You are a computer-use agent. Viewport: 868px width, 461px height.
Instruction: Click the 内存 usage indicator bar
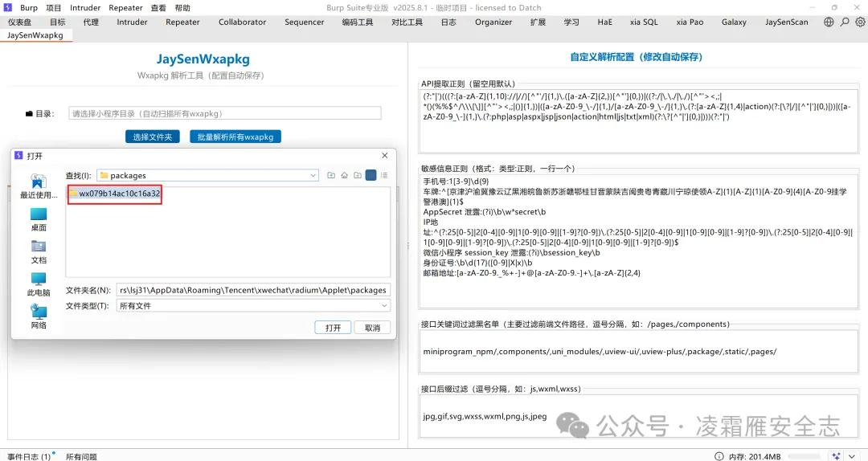point(804,456)
